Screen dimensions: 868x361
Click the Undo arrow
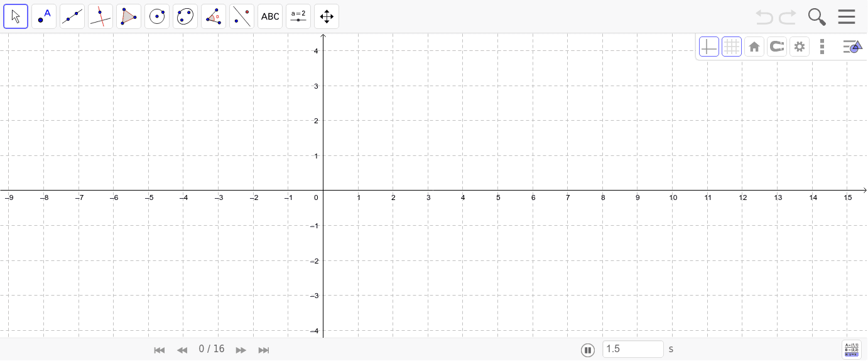point(764,17)
